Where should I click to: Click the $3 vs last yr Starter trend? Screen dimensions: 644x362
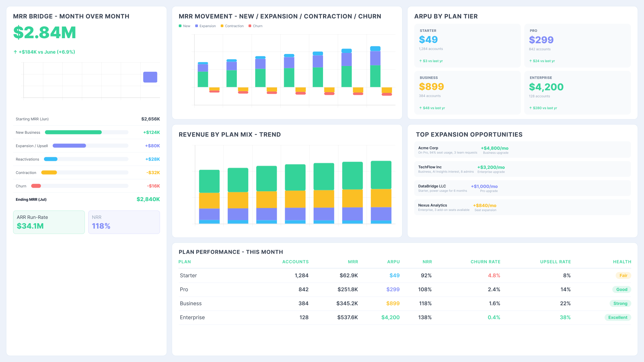point(431,61)
